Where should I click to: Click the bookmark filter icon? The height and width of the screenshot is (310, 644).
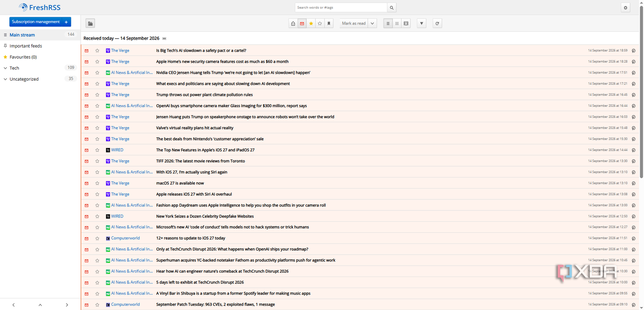click(x=329, y=24)
